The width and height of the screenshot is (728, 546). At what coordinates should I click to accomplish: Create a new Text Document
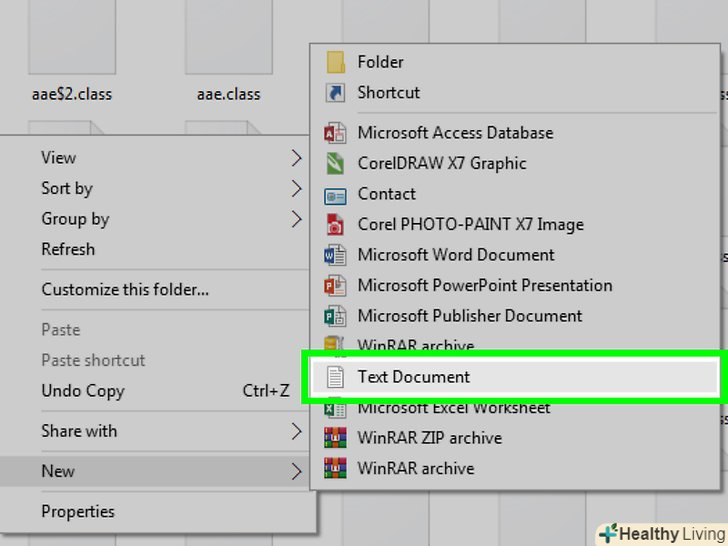(x=515, y=377)
